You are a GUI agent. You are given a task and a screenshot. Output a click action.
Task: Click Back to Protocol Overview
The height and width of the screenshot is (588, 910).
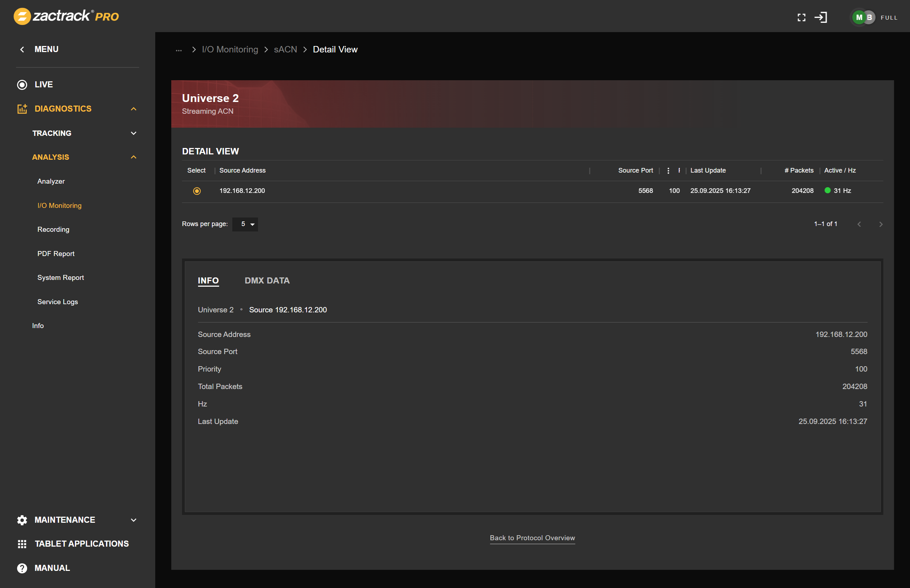(x=532, y=538)
